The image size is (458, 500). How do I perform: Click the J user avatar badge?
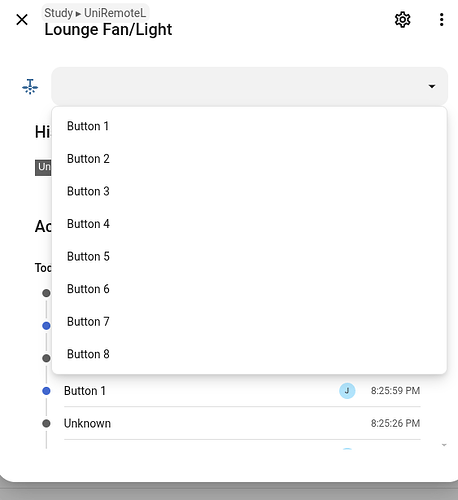click(x=347, y=391)
